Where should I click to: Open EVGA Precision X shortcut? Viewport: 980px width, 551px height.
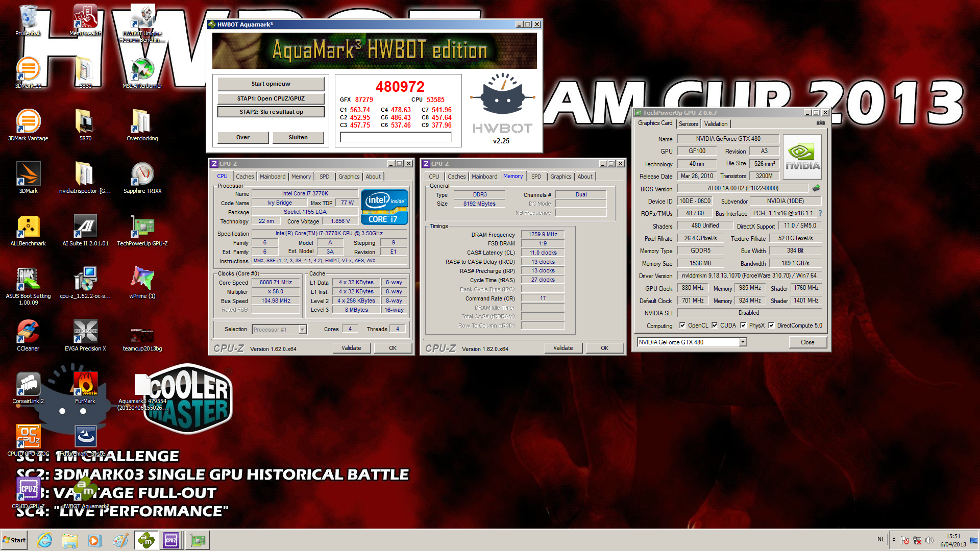pos(85,335)
